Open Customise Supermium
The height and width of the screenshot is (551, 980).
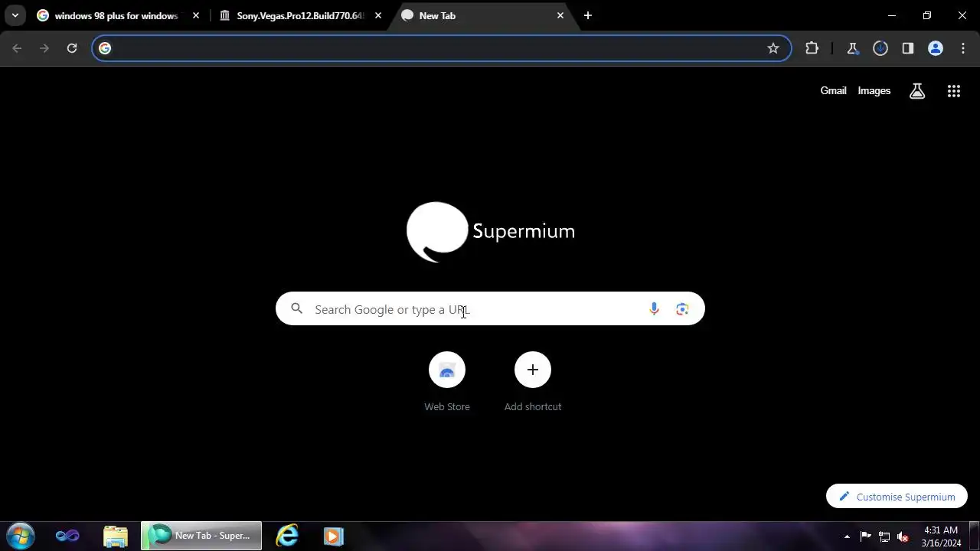click(x=897, y=497)
